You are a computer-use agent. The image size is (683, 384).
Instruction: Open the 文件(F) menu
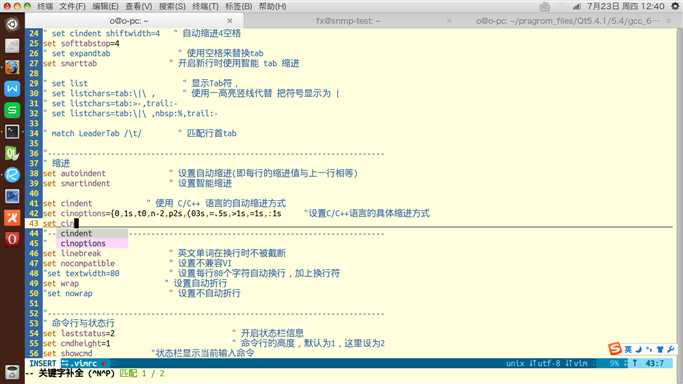[x=72, y=7]
